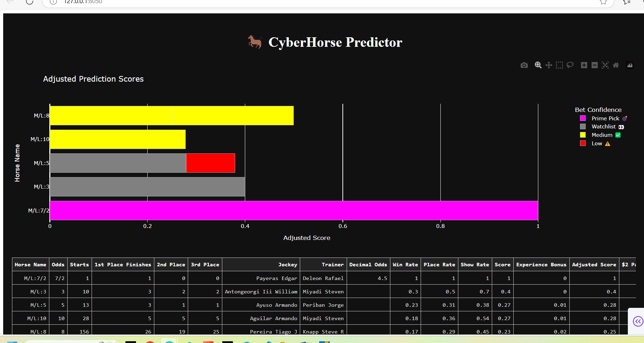Image resolution: width=644 pixels, height=343 pixels.
Task: Click the Score column header
Action: pos(503,265)
